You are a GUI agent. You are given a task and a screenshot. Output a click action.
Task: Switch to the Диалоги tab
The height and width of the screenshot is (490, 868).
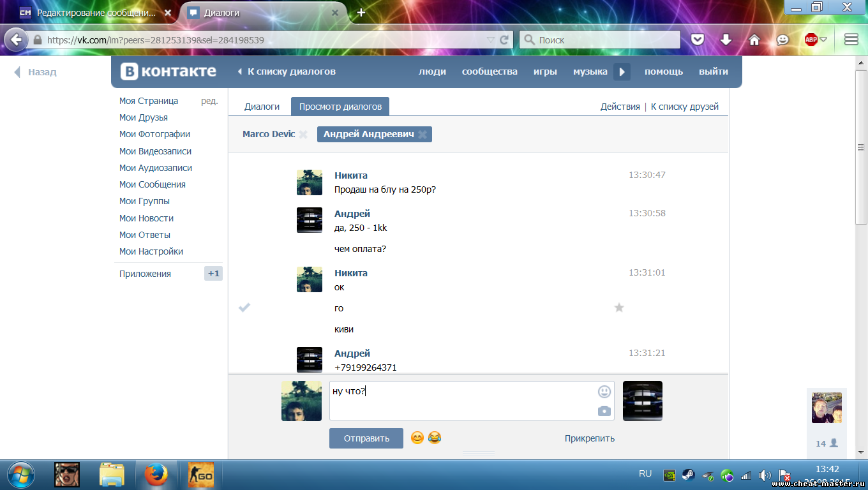pos(262,107)
